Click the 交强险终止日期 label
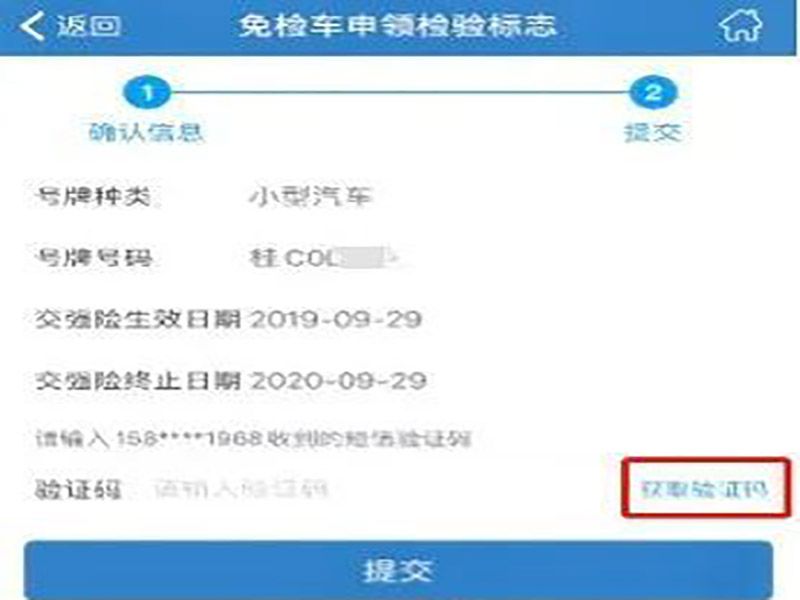Viewport: 800px width, 600px height. 138,381
